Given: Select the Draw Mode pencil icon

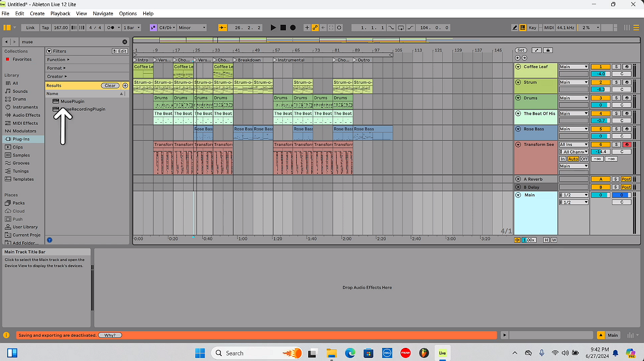Looking at the screenshot, I should click(x=514, y=28).
